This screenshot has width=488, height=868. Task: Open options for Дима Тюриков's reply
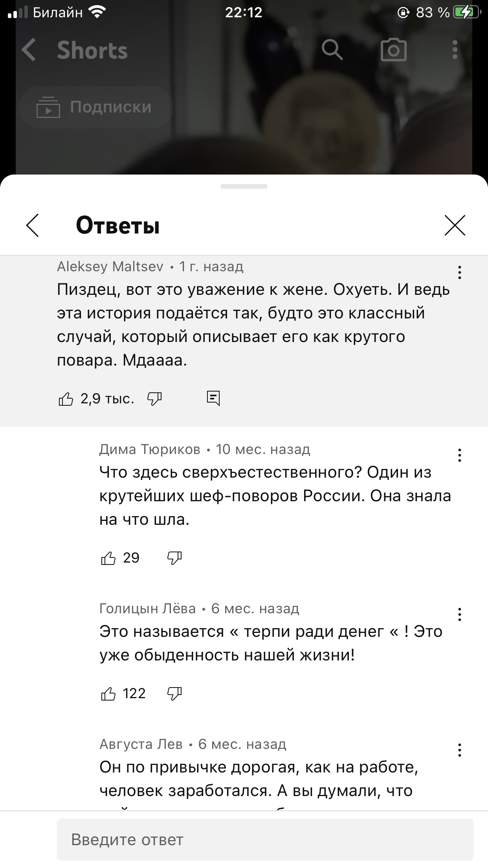[459, 455]
